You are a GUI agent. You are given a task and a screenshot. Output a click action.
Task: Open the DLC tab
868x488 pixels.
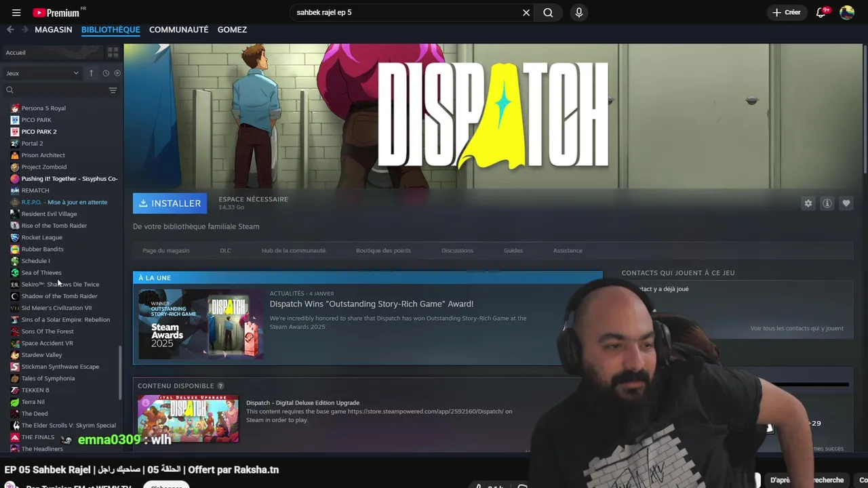point(225,251)
